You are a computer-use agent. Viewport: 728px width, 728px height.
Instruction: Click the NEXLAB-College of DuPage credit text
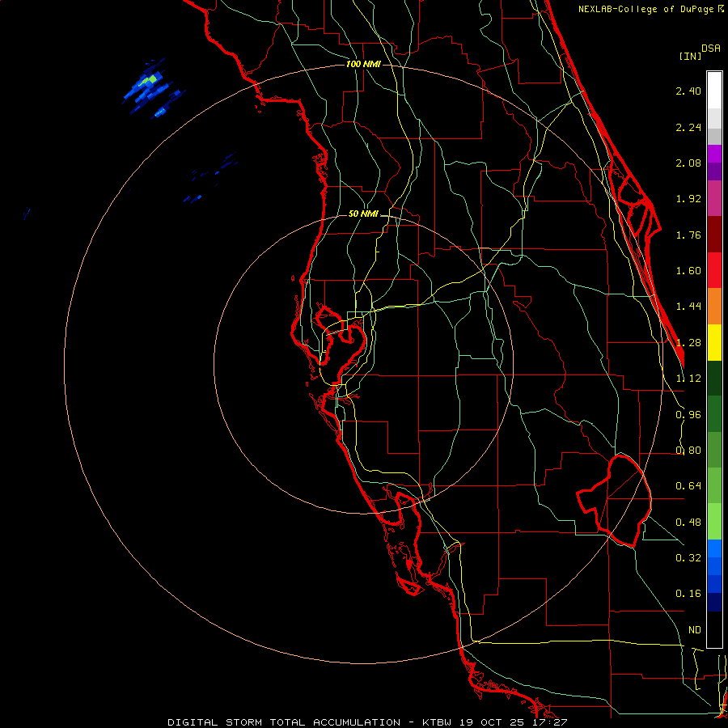point(650,9)
